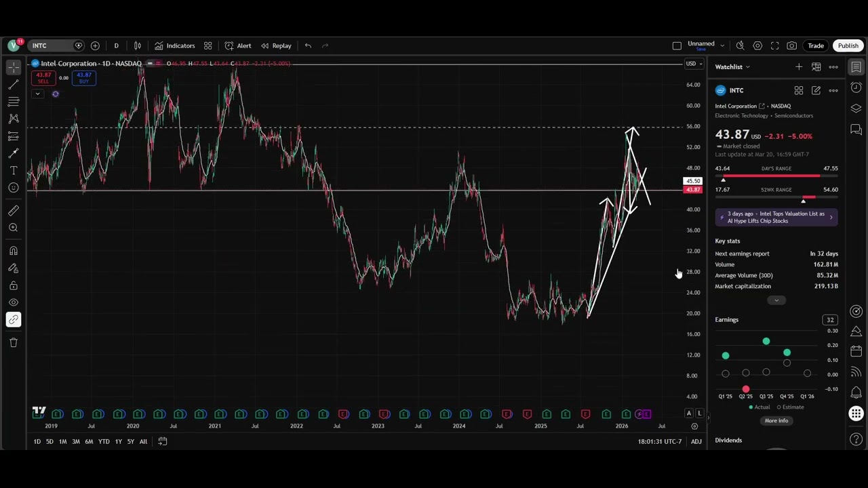Hide all drawings with eye icon
The image size is (868, 488).
(x=14, y=303)
